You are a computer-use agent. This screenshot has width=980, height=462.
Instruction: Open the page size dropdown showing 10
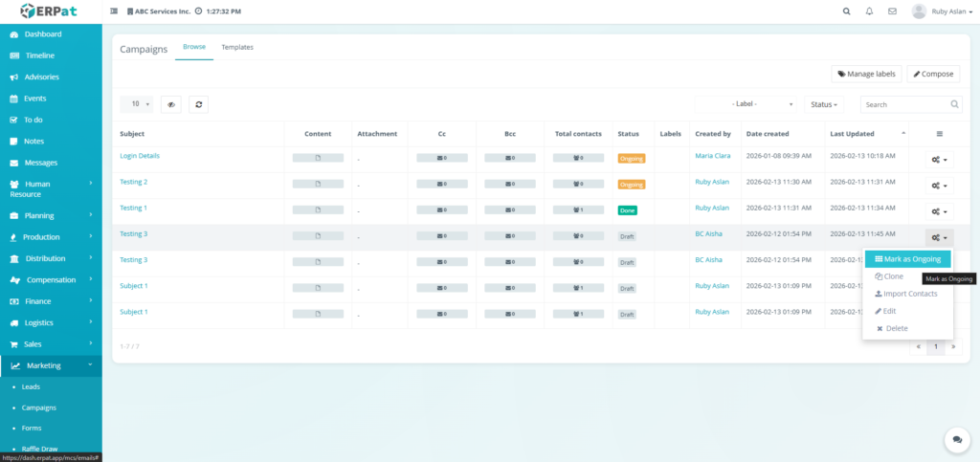[136, 104]
